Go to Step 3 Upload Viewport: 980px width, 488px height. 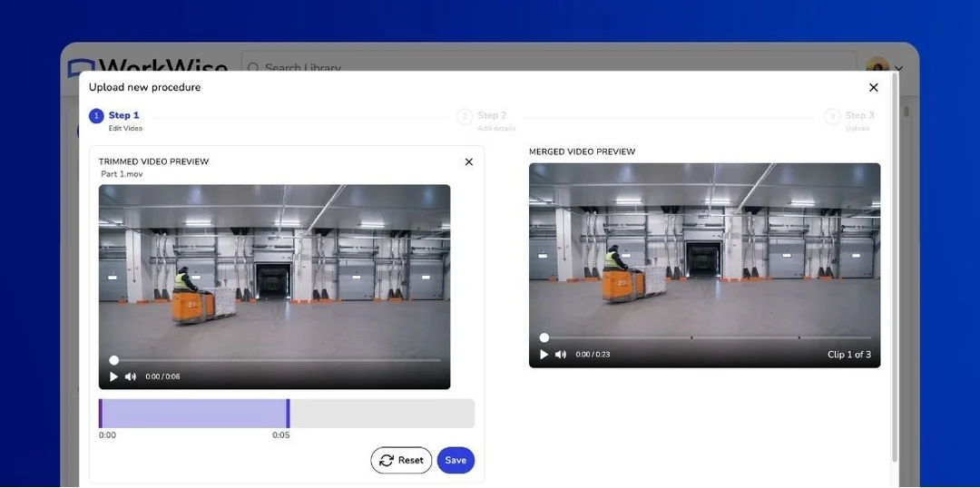click(x=850, y=121)
